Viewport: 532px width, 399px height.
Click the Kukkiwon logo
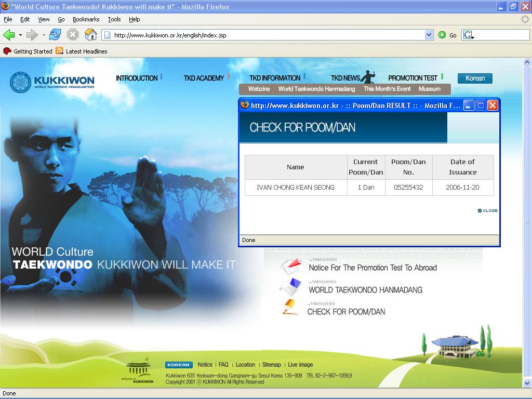click(52, 82)
